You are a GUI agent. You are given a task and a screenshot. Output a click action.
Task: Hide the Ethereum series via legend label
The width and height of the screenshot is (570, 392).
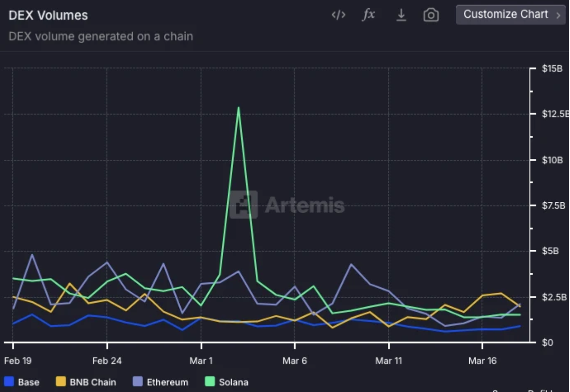[x=167, y=382]
